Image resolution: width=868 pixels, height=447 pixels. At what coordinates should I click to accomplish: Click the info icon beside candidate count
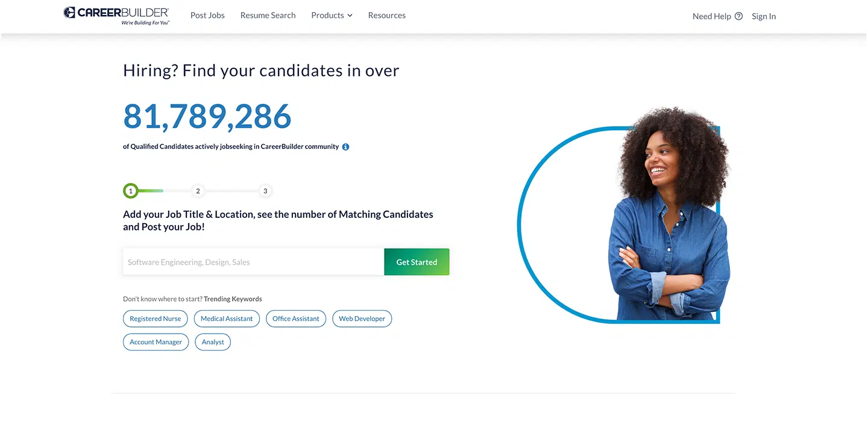point(345,147)
